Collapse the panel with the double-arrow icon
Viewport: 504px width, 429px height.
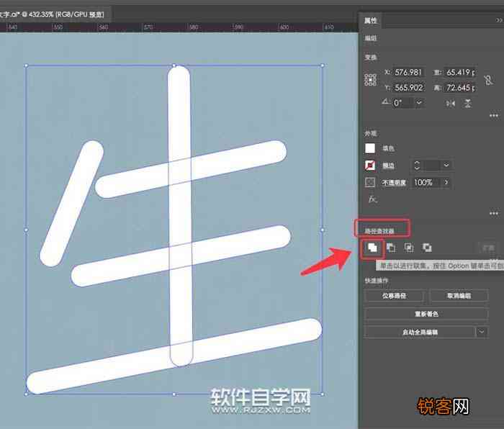498,20
